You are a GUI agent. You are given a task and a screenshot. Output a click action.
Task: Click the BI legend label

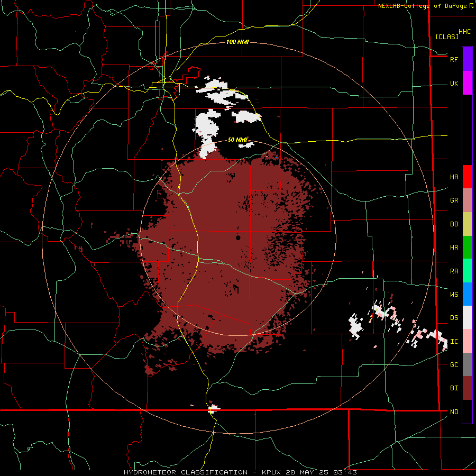(x=454, y=388)
